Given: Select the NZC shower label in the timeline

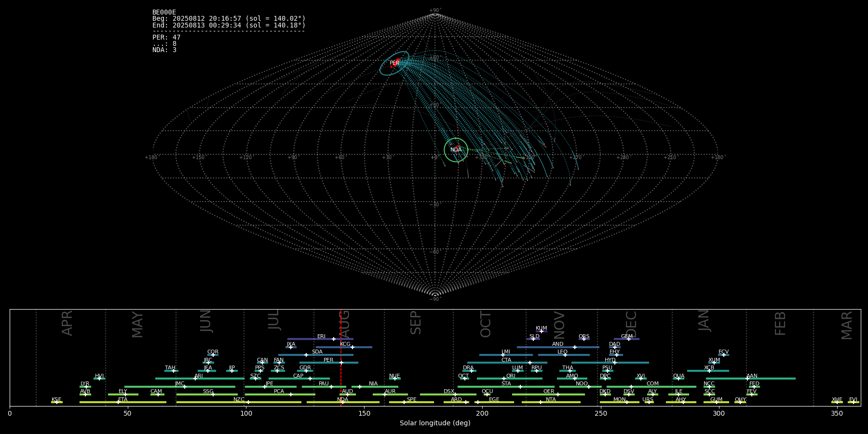Looking at the screenshot, I should [239, 400].
